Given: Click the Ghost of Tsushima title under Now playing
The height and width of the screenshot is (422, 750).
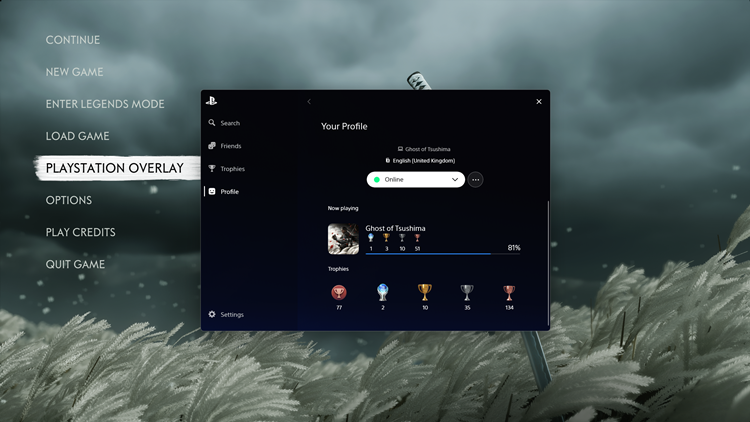Looking at the screenshot, I should [x=395, y=228].
